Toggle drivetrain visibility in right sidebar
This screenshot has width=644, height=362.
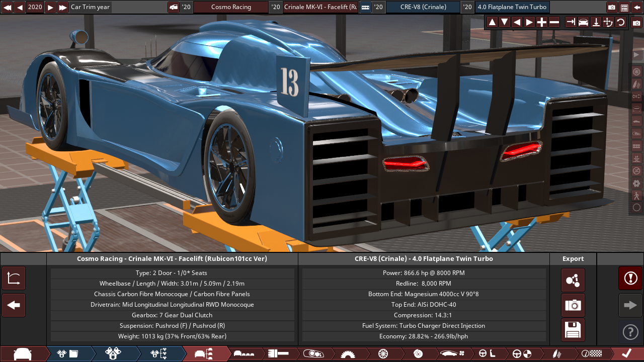(x=636, y=96)
